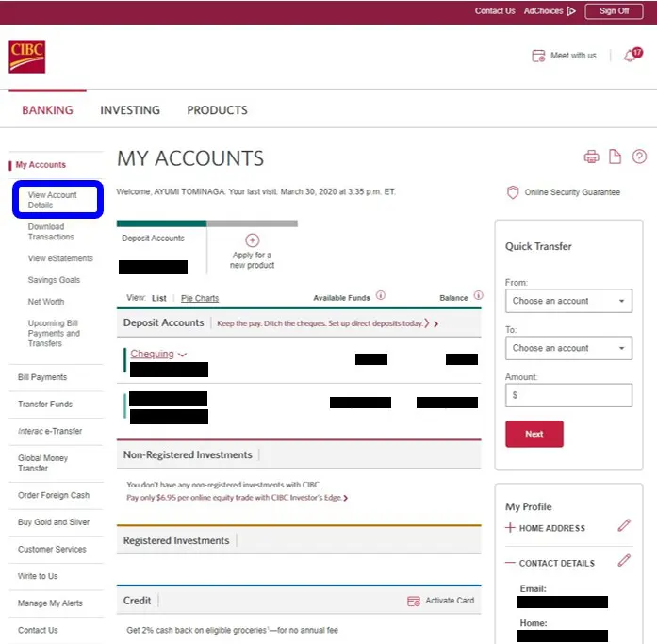Open the document icon beside print

point(615,157)
